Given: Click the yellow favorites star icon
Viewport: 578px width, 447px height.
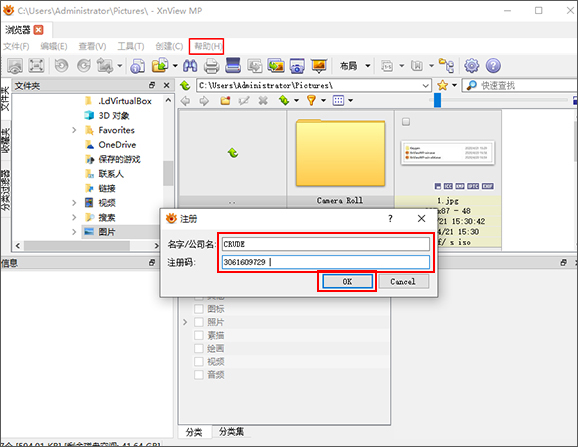Looking at the screenshot, I should point(442,85).
